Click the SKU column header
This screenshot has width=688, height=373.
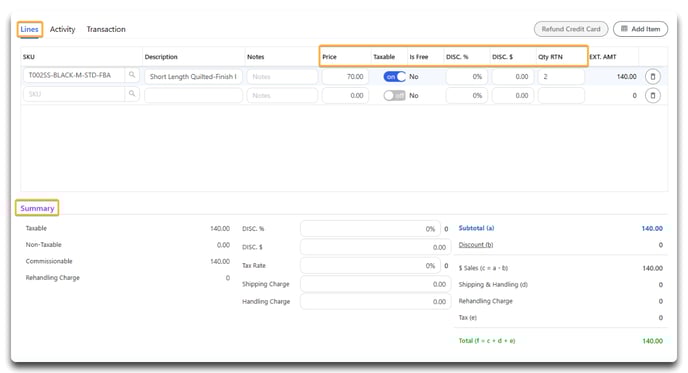(29, 57)
